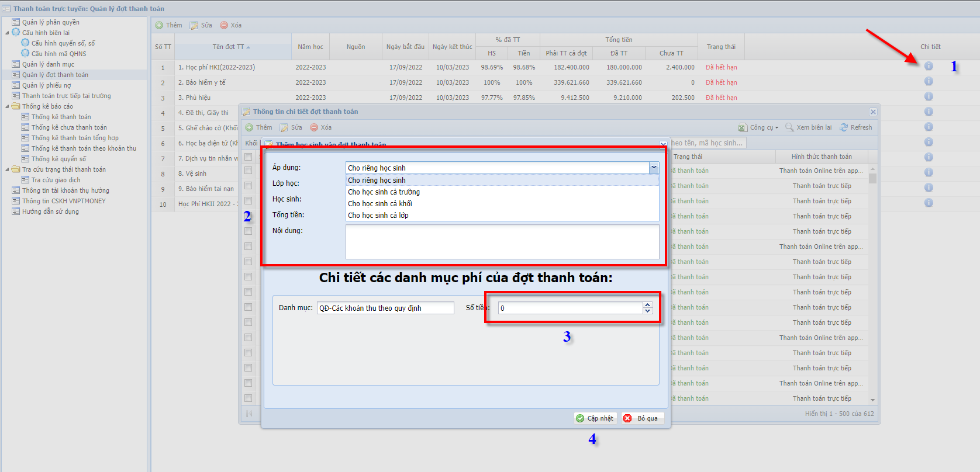This screenshot has height=472, width=980.
Task: Click the Refresh icon in the detail dialog
Action: tap(844, 127)
